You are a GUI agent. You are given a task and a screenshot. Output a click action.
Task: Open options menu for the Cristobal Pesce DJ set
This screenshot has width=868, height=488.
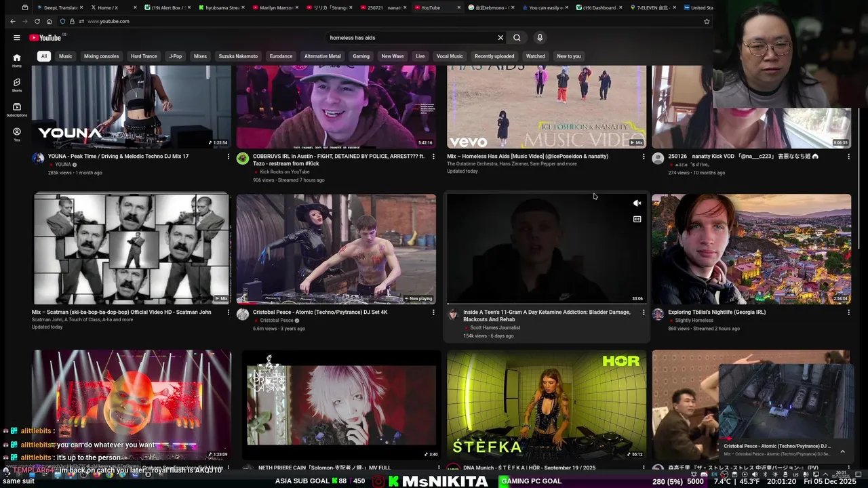point(433,312)
